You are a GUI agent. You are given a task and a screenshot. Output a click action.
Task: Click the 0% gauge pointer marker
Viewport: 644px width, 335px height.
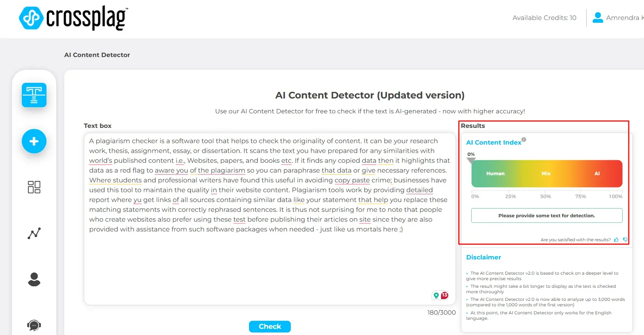471,161
